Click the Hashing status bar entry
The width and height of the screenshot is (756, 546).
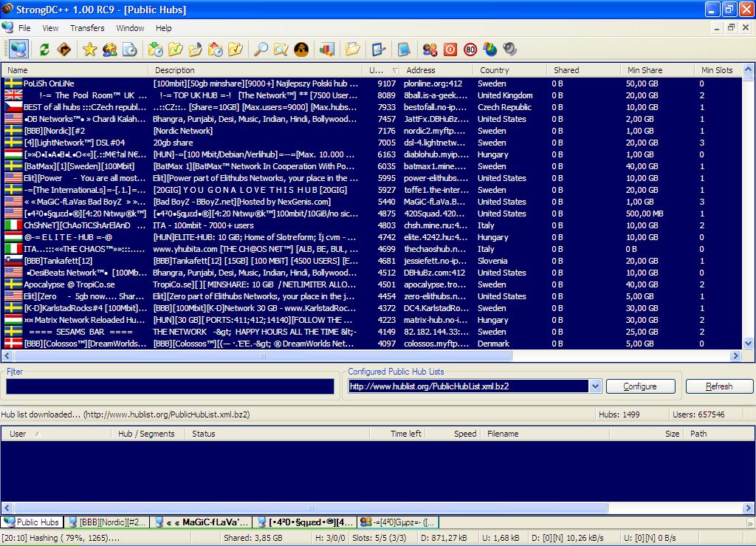pyautogui.click(x=97, y=538)
